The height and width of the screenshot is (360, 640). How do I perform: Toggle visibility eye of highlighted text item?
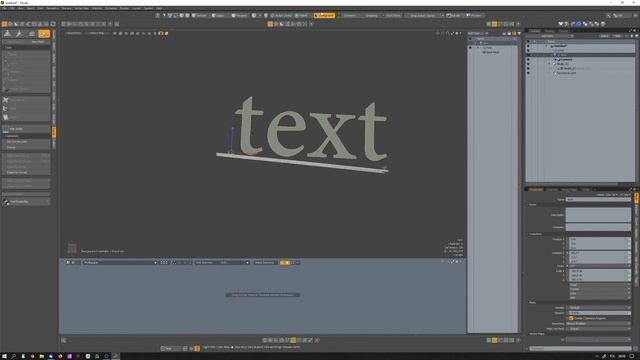coord(528,55)
